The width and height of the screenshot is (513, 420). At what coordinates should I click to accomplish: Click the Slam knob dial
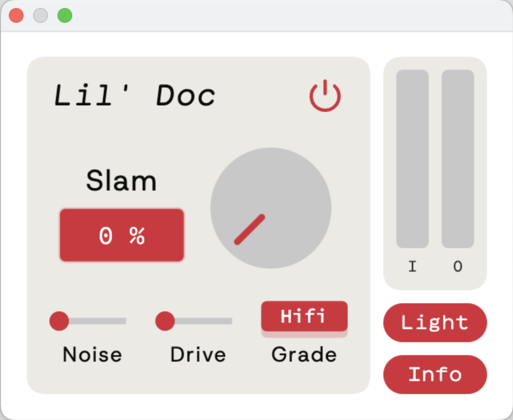[271, 208]
